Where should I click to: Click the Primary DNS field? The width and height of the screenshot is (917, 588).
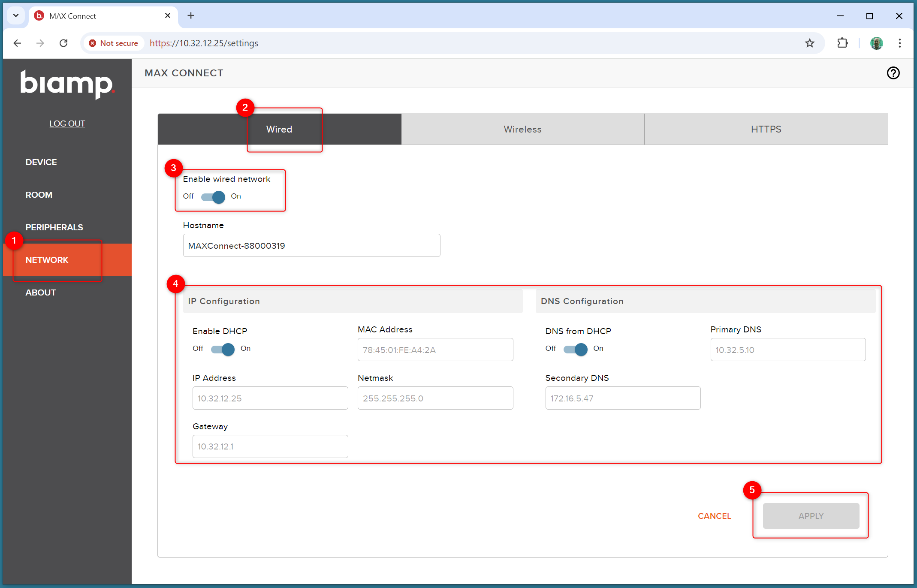(788, 350)
